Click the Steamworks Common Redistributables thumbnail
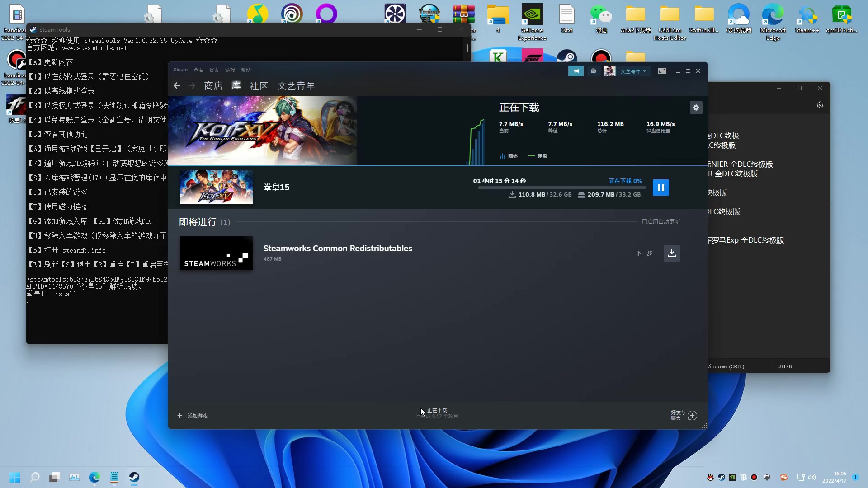The image size is (868, 488). pyautogui.click(x=216, y=253)
